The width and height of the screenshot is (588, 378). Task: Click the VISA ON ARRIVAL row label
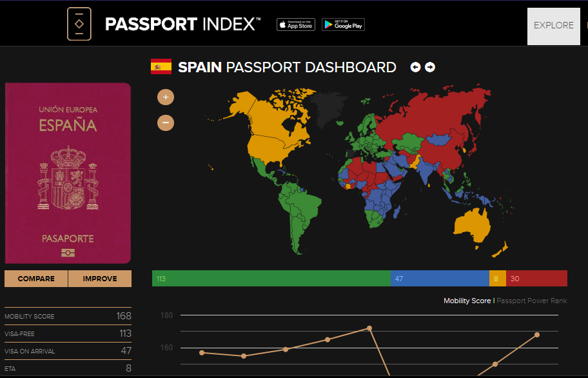tap(30, 352)
